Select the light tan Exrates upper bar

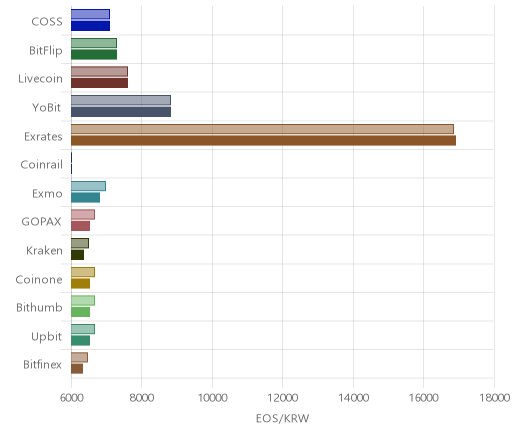tap(262, 129)
